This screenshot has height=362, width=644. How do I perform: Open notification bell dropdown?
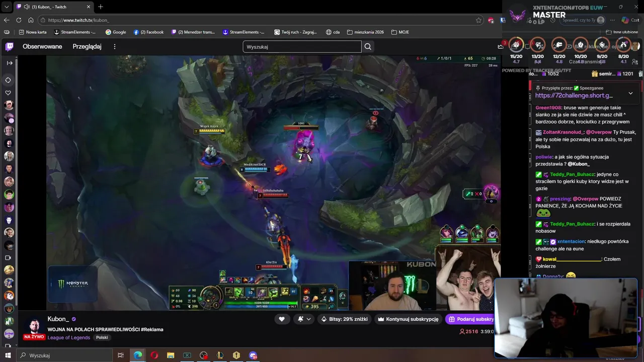(x=304, y=319)
